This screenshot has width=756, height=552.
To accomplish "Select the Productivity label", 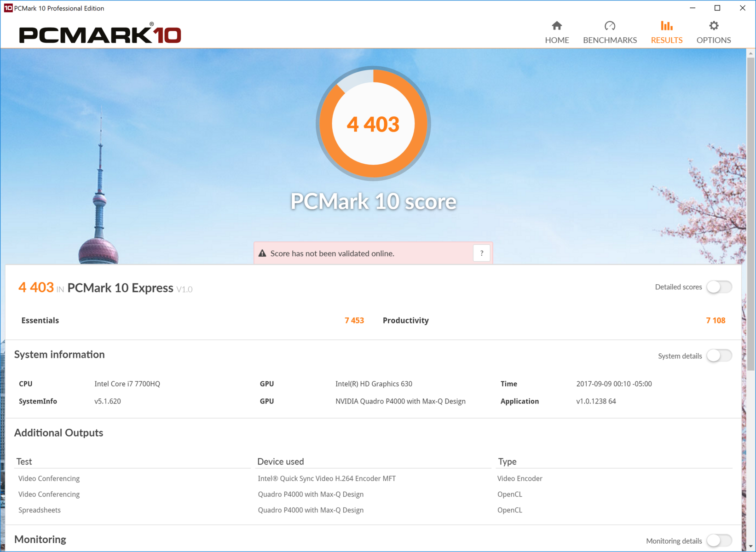I will 406,321.
